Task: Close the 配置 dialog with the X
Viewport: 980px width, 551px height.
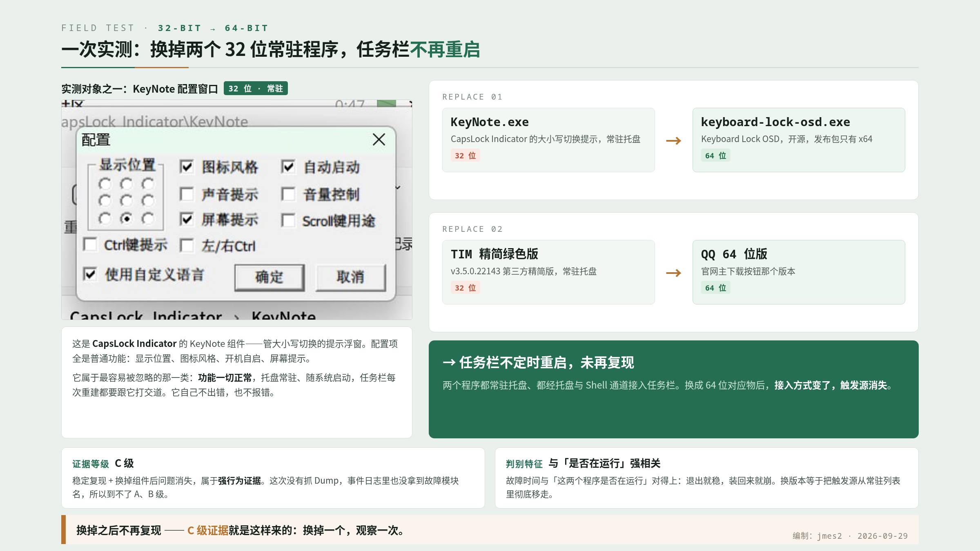Action: tap(379, 140)
